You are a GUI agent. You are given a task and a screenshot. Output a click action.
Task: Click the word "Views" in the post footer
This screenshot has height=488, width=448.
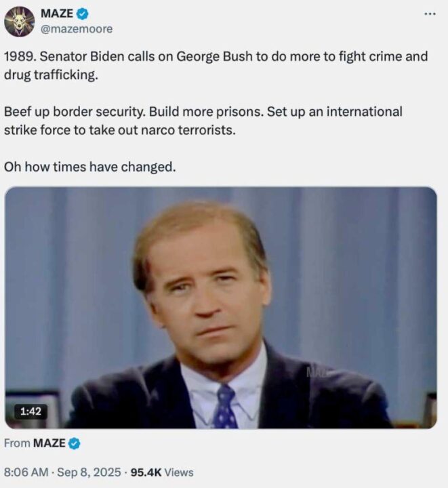coord(180,472)
